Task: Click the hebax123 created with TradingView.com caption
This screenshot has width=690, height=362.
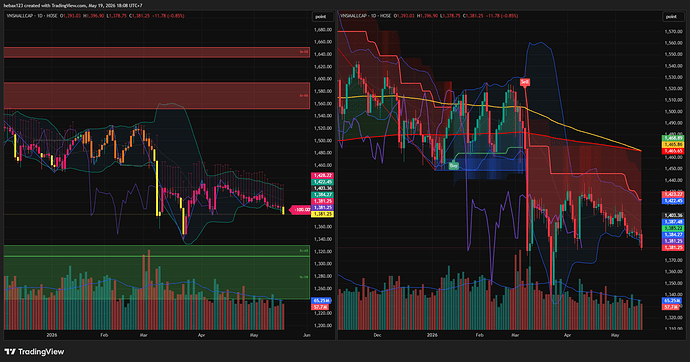Action: [73, 5]
